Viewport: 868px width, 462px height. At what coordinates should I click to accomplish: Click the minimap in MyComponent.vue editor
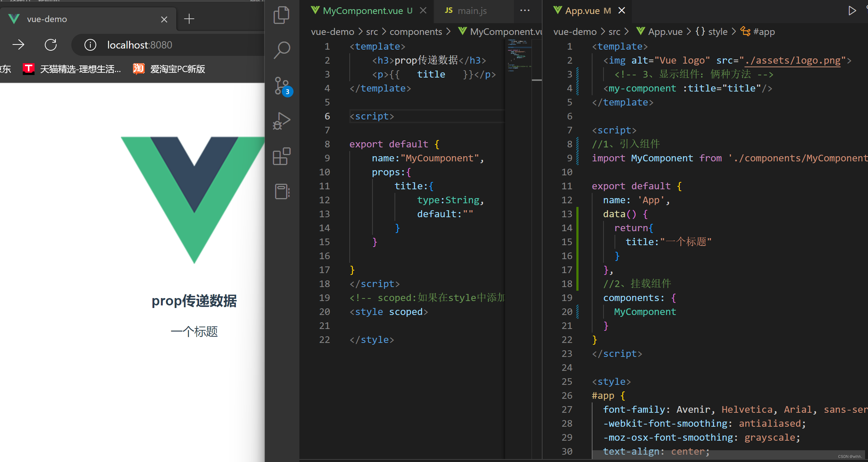pos(518,55)
